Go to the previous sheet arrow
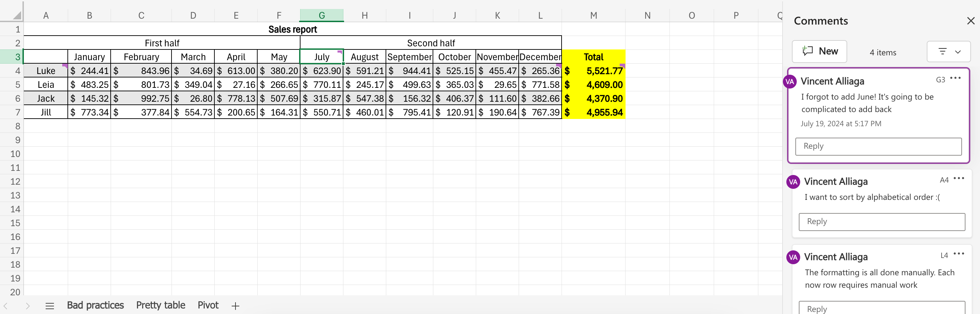This screenshot has width=980, height=314. click(6, 306)
